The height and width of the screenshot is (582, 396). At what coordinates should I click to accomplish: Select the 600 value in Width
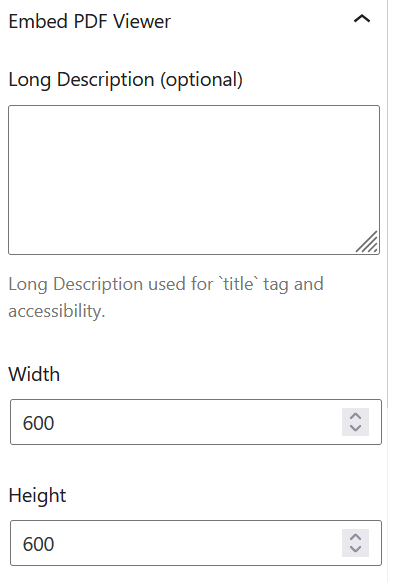tap(39, 423)
